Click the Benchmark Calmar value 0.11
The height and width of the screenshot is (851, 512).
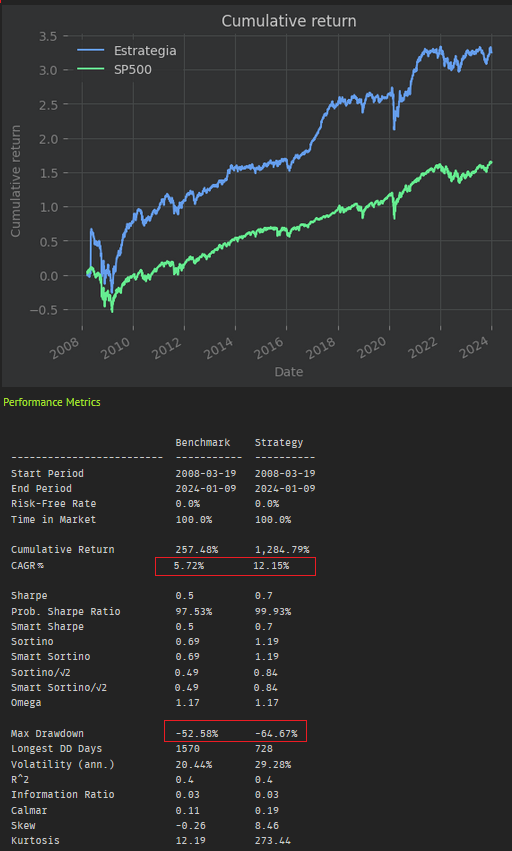coord(187,810)
